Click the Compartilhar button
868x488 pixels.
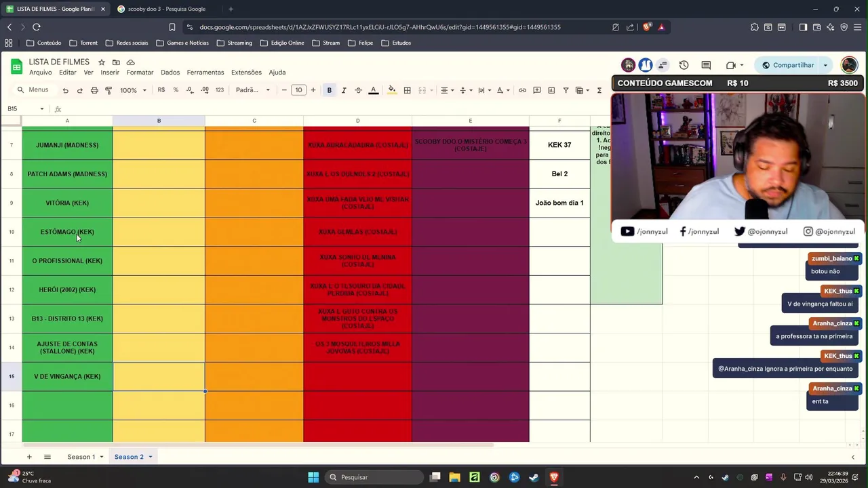(x=787, y=65)
